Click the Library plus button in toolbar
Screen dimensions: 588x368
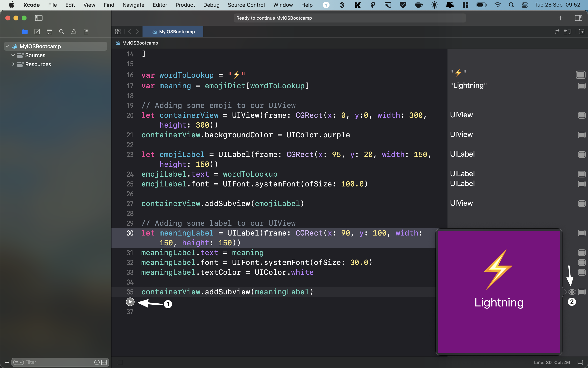click(x=561, y=18)
